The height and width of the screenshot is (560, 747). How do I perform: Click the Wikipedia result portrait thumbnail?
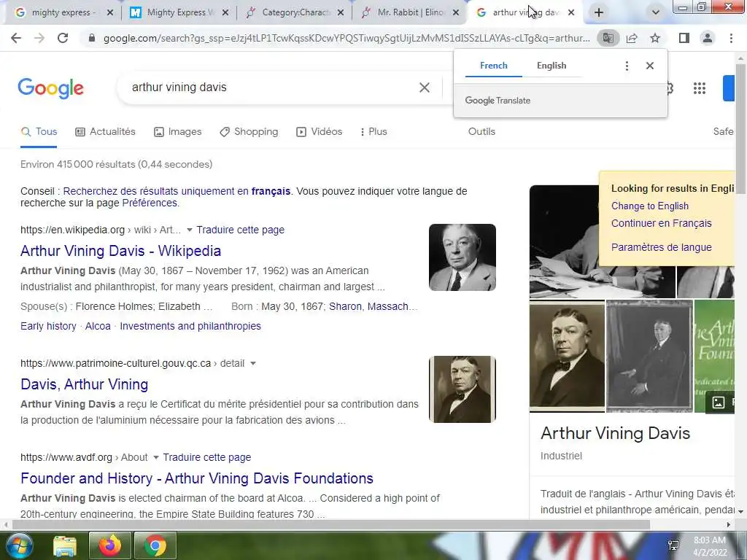point(462,257)
